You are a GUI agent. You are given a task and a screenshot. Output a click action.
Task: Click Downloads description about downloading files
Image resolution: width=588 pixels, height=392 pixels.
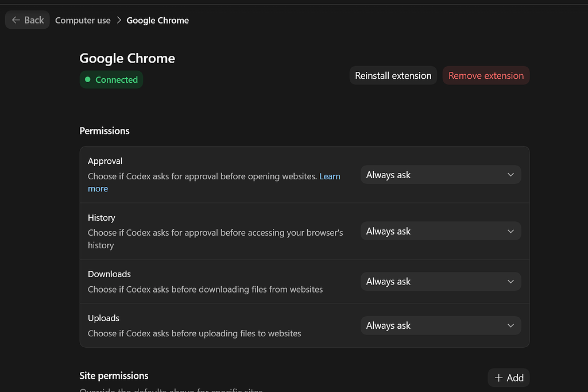click(x=205, y=290)
